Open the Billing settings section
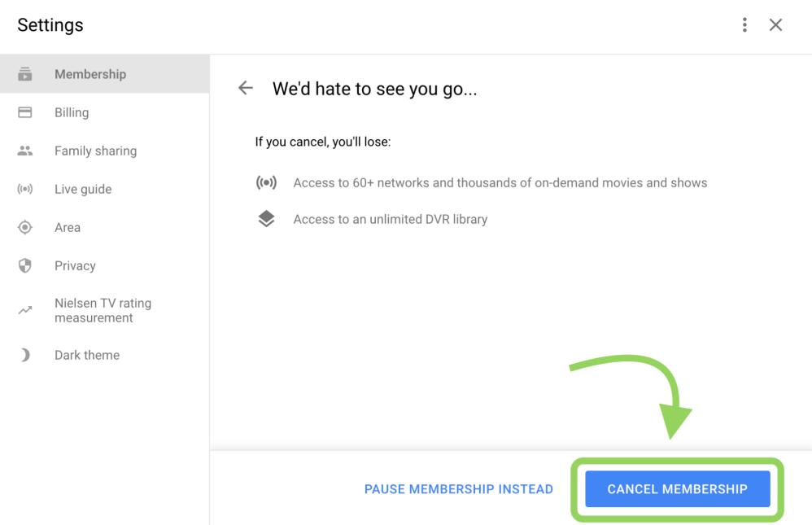Viewport: 812px width, 525px height. point(72,112)
